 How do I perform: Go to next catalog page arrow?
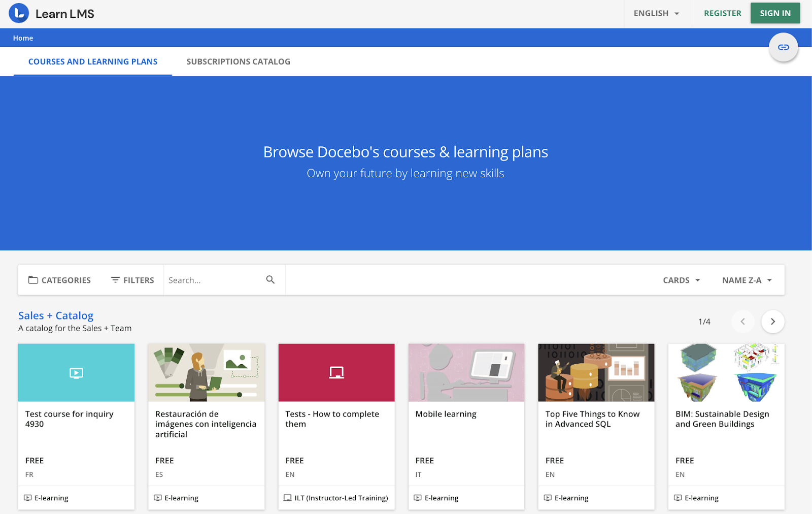tap(773, 322)
